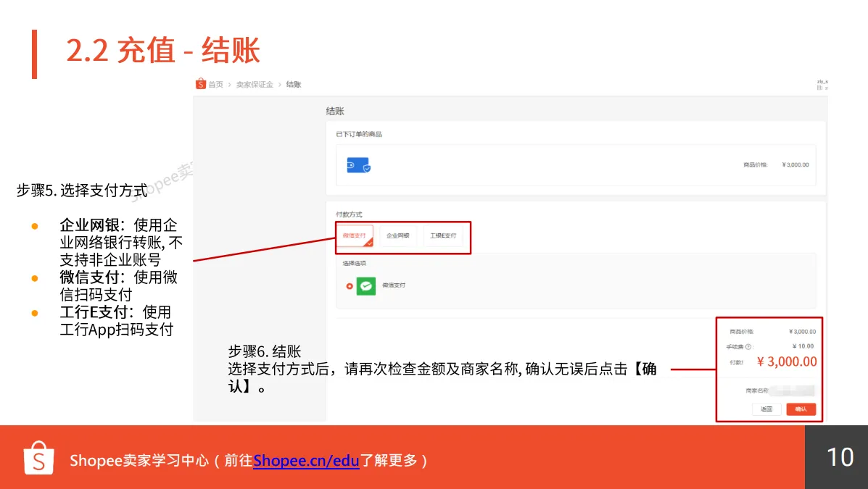
Task: Click the Shopee logo in the breadcrumb
Action: tap(200, 84)
